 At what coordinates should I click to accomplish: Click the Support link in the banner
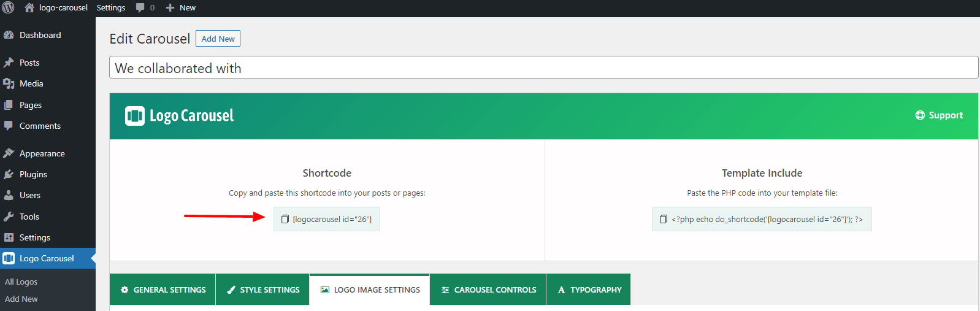(939, 115)
